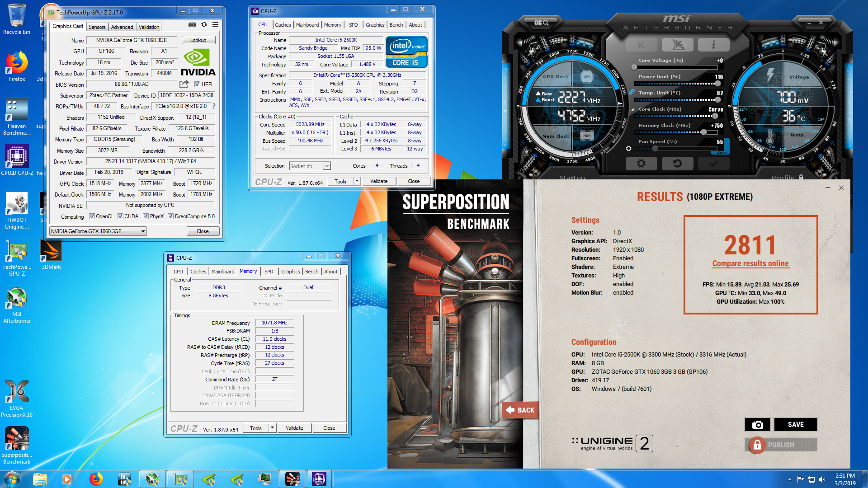
Task: Toggle the CUDA checkbox in GPU-Z
Action: tap(120, 216)
